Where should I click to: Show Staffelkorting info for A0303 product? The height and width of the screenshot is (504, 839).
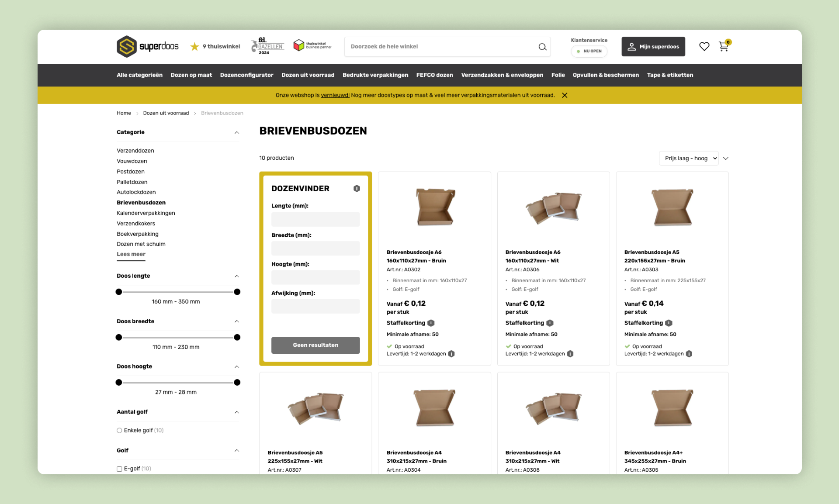pyautogui.click(x=669, y=323)
